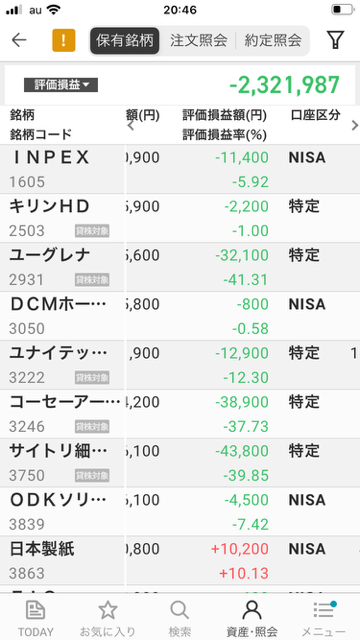The image size is (360, 640).
Task: Show next columns with right chevron
Action: (355, 126)
